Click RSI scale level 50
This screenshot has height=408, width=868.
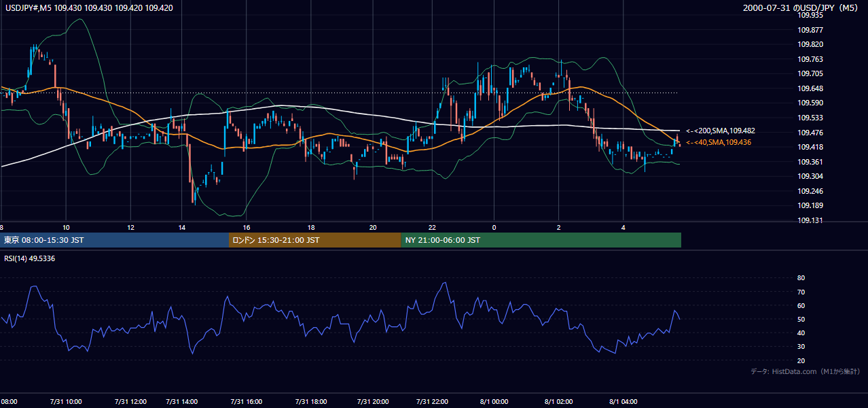coord(801,320)
